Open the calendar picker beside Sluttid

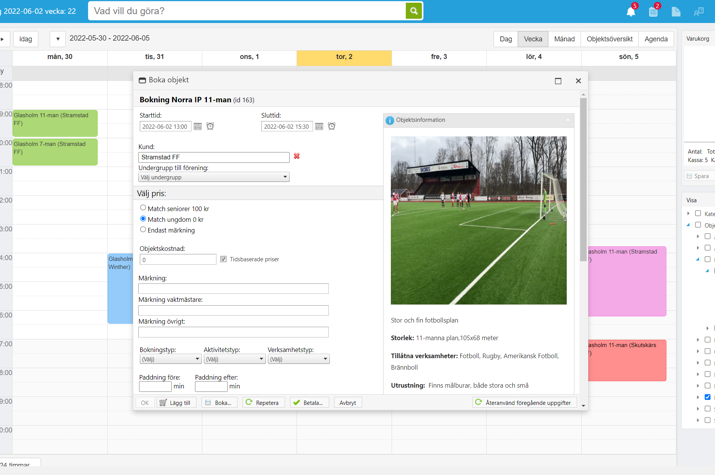pos(319,126)
